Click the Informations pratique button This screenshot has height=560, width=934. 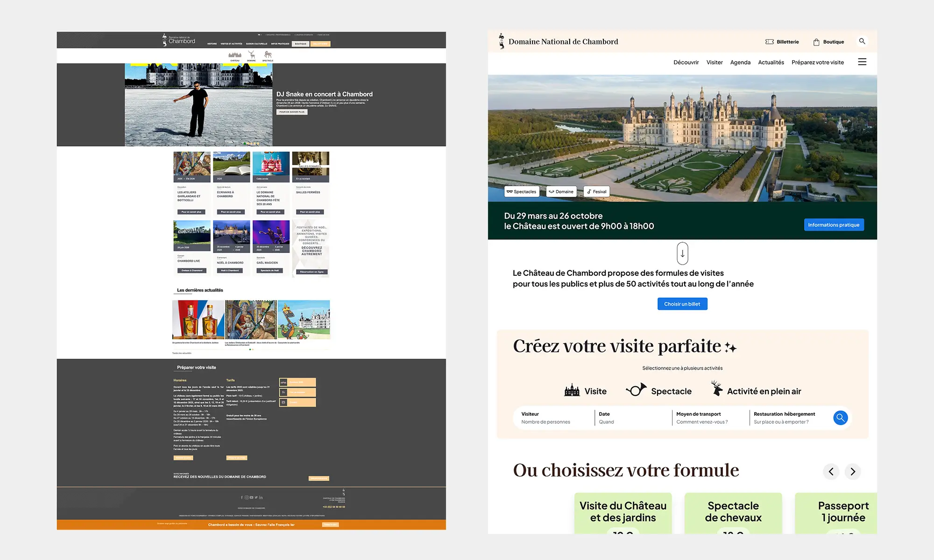(834, 224)
